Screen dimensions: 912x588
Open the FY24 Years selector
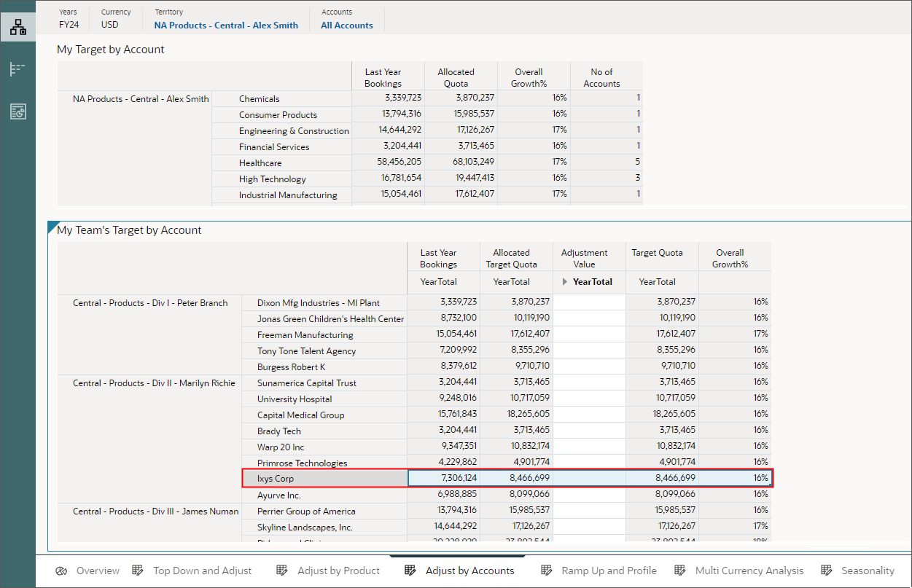(x=69, y=24)
